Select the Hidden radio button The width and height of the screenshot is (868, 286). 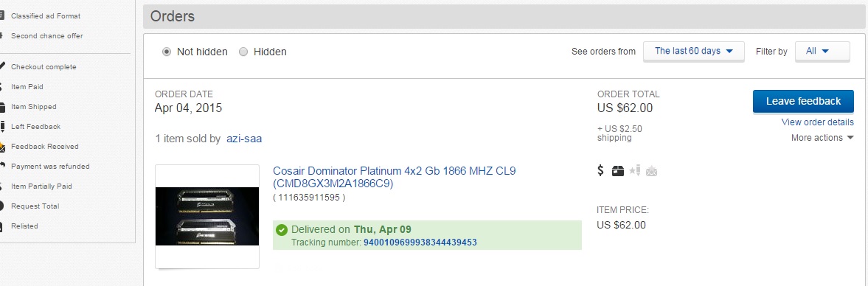243,52
